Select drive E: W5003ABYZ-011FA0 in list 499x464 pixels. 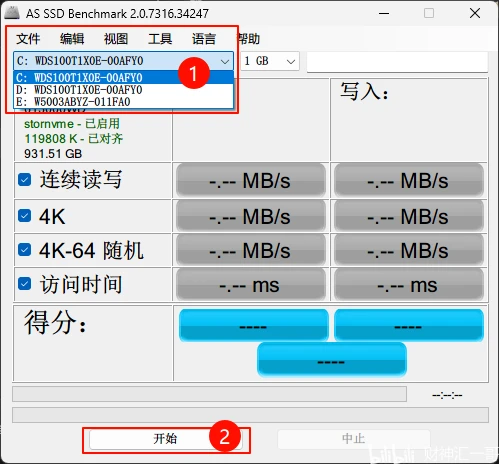123,102
